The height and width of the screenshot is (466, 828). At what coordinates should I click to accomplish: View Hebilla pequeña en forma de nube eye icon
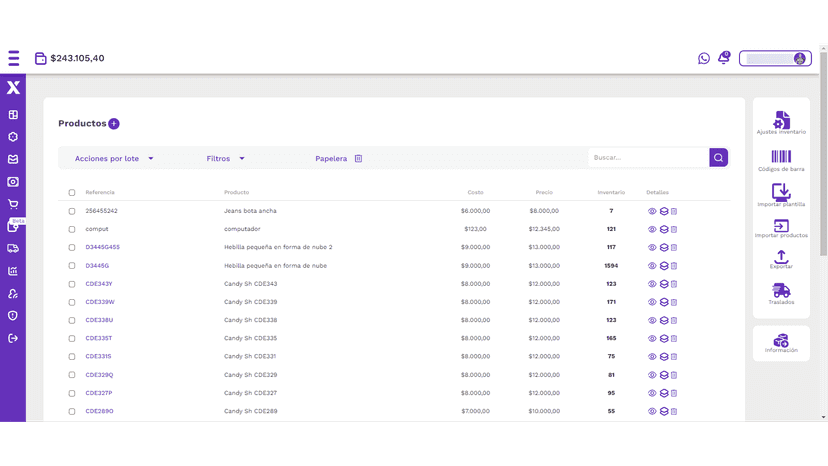click(x=652, y=266)
